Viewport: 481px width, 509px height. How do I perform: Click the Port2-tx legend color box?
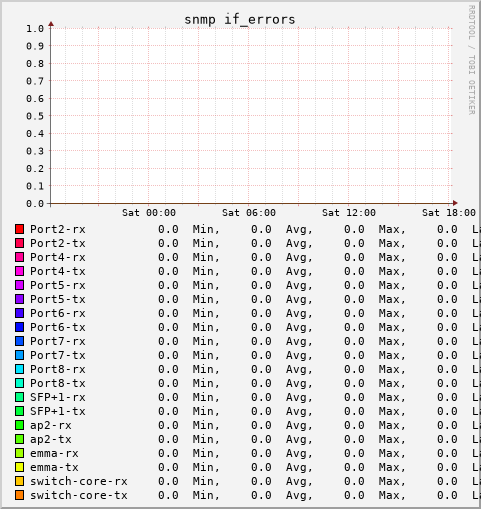coord(19,243)
